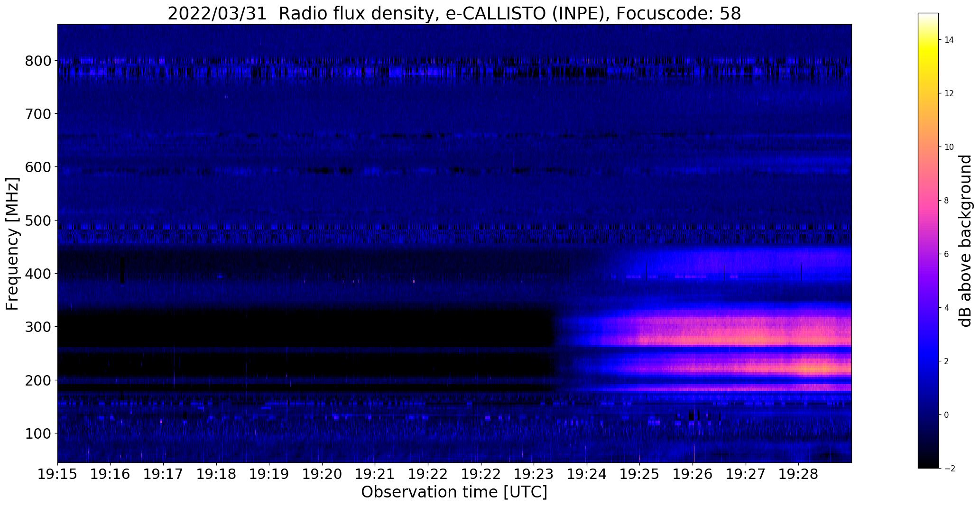Click the 700 frequency tick label
This screenshot has height=506, width=980.
[37, 114]
